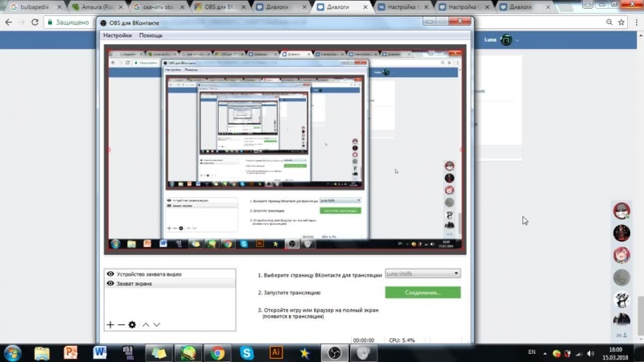Select the Захват экрана source row

[x=170, y=283]
